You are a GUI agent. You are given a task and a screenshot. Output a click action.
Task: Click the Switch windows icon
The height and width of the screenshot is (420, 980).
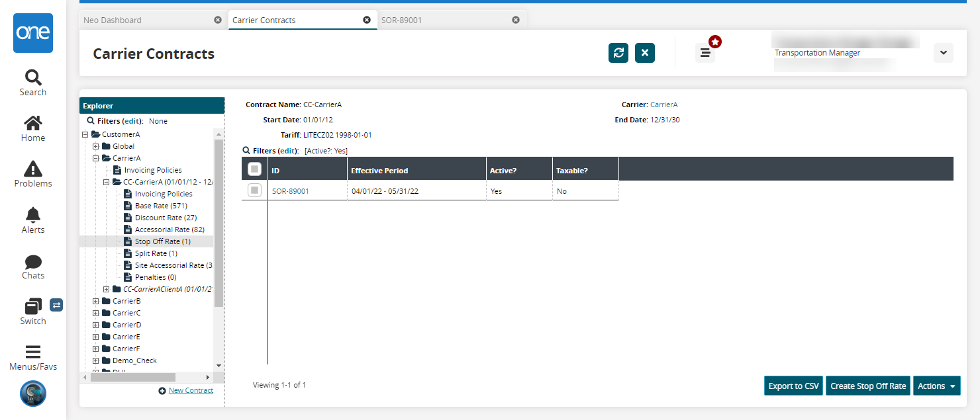point(33,307)
